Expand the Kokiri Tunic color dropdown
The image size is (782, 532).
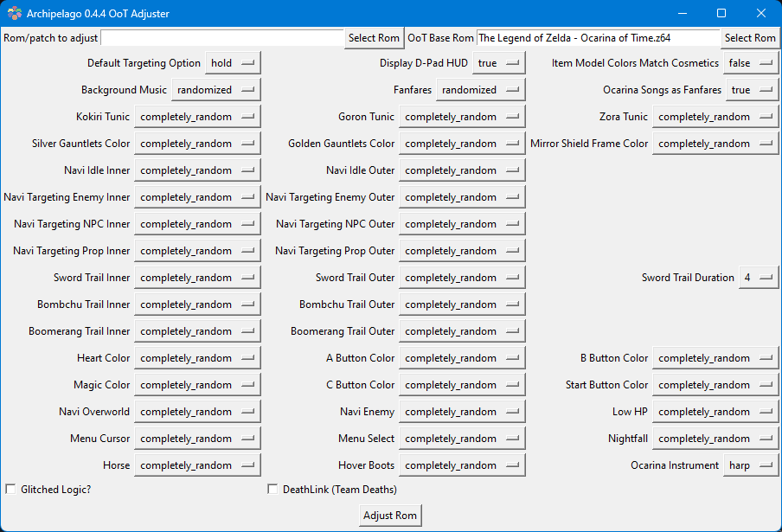pos(197,117)
